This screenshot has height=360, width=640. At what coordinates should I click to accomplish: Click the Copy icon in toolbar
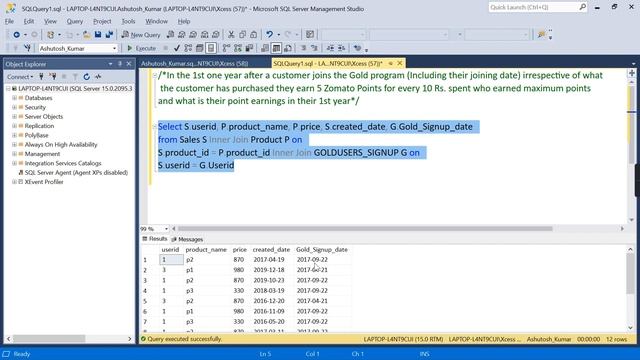tap(242, 35)
